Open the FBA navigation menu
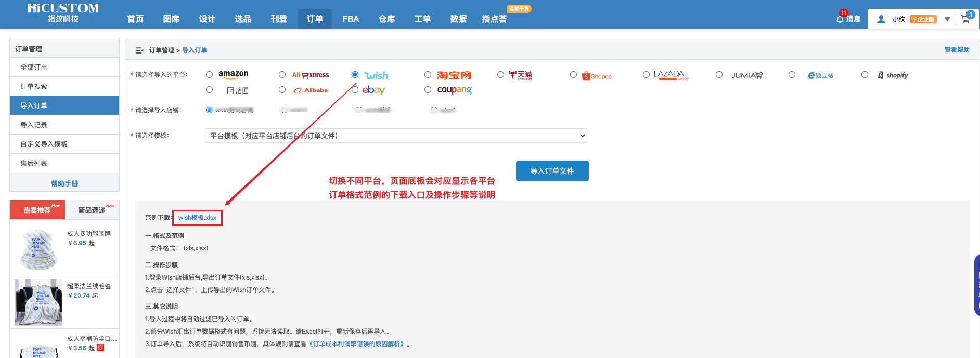Image resolution: width=980 pixels, height=358 pixels. click(351, 19)
